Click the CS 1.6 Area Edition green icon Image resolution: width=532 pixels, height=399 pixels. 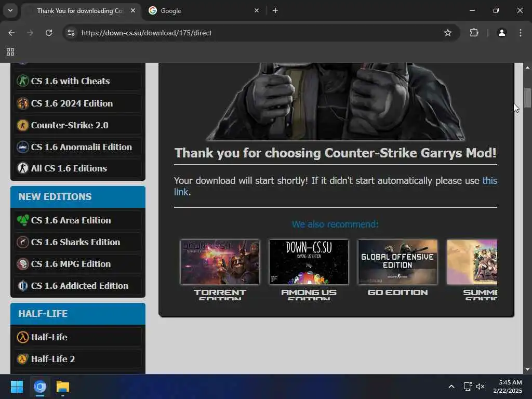[23, 220]
